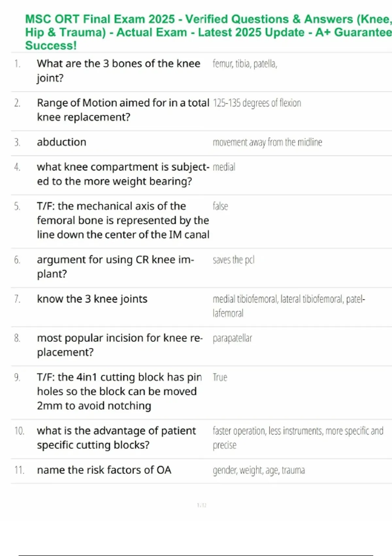Click the total knee replacement range question

click(123, 110)
